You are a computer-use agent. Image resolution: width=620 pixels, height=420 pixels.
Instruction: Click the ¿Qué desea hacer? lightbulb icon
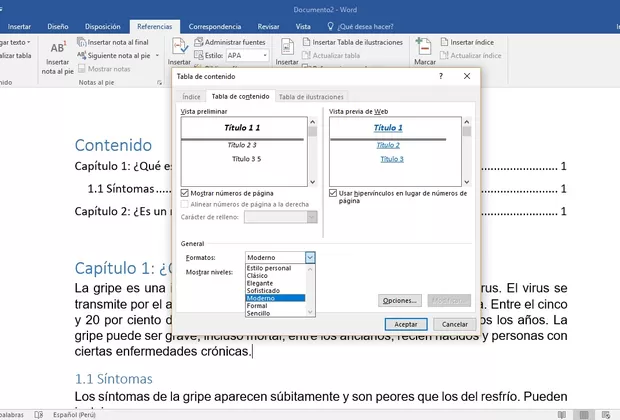click(330, 26)
